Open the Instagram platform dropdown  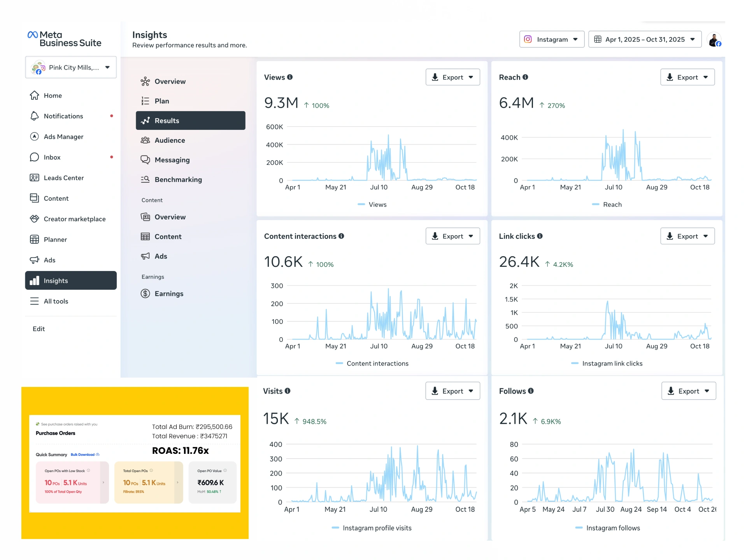point(552,39)
